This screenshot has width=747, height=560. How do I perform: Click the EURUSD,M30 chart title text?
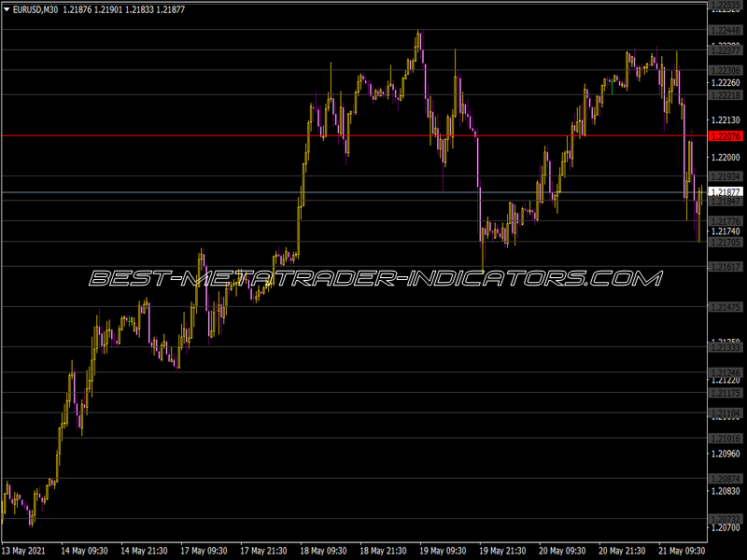35,9
